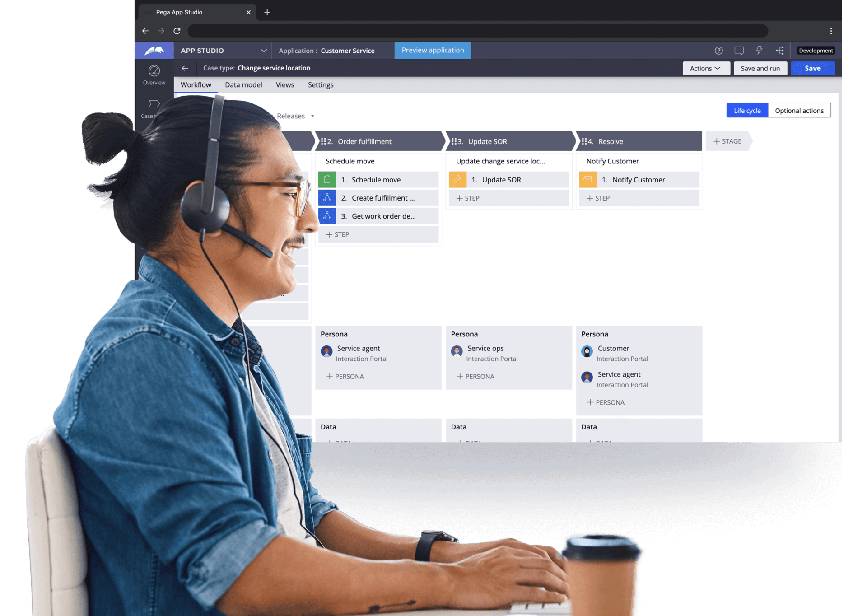
Task: Click the lightning bolt icon in header
Action: pos(759,50)
